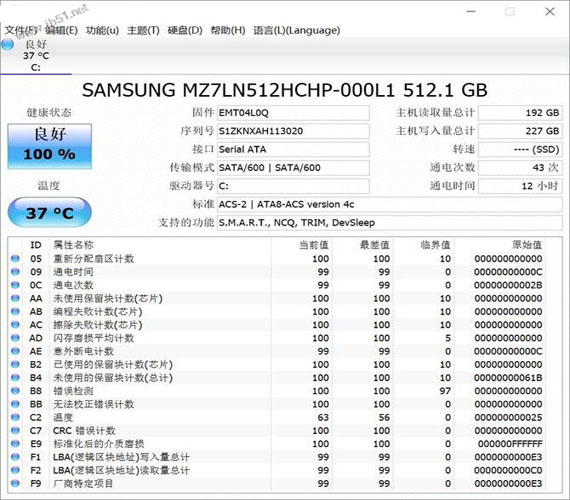Click the status icon of row B2
Image resolution: width=570 pixels, height=500 pixels.
15,364
